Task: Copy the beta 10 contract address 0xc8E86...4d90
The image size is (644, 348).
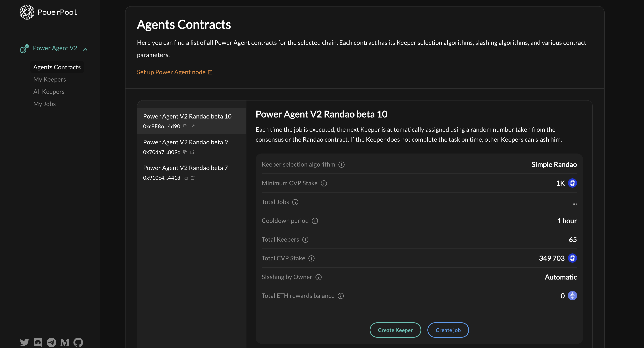Action: click(x=186, y=126)
